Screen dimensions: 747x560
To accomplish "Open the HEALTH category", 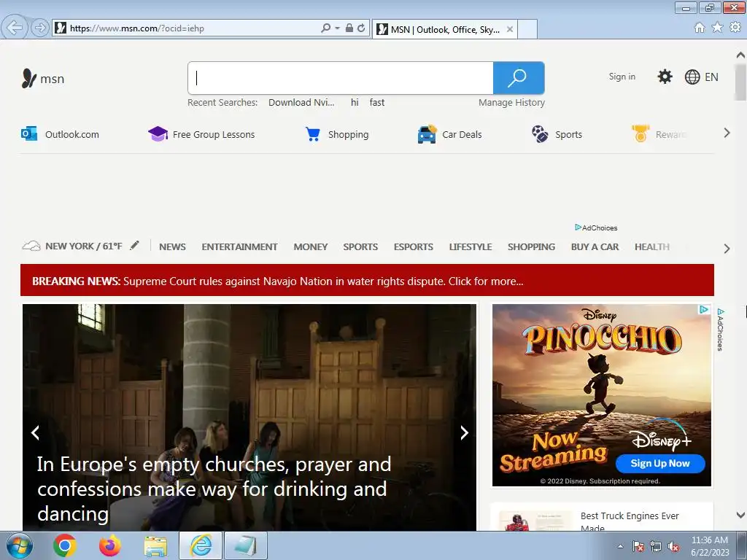I will (652, 246).
